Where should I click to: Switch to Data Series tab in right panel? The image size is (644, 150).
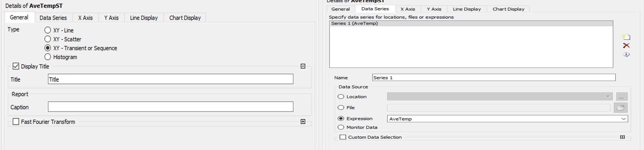(x=375, y=9)
